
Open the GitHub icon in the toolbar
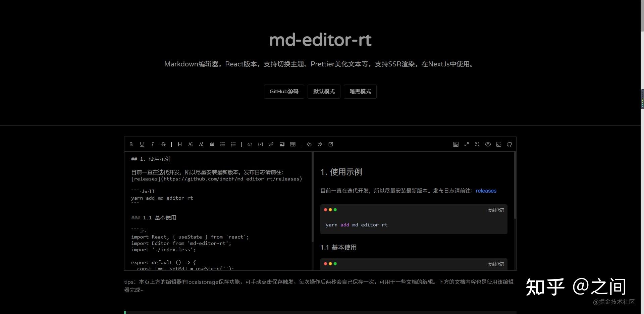tap(509, 144)
